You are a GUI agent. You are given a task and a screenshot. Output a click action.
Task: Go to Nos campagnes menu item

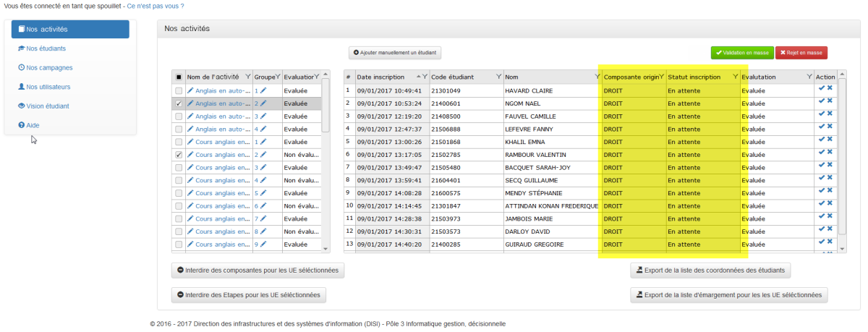(48, 67)
